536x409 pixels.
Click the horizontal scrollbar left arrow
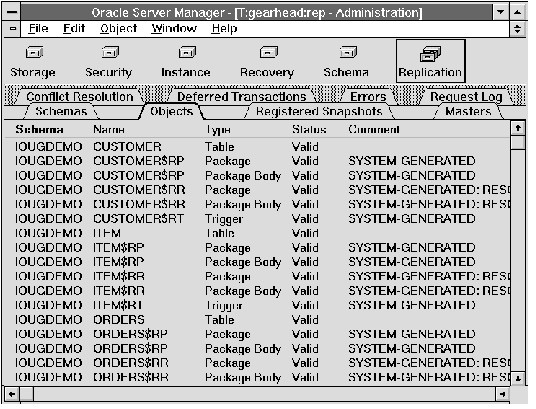(12, 394)
